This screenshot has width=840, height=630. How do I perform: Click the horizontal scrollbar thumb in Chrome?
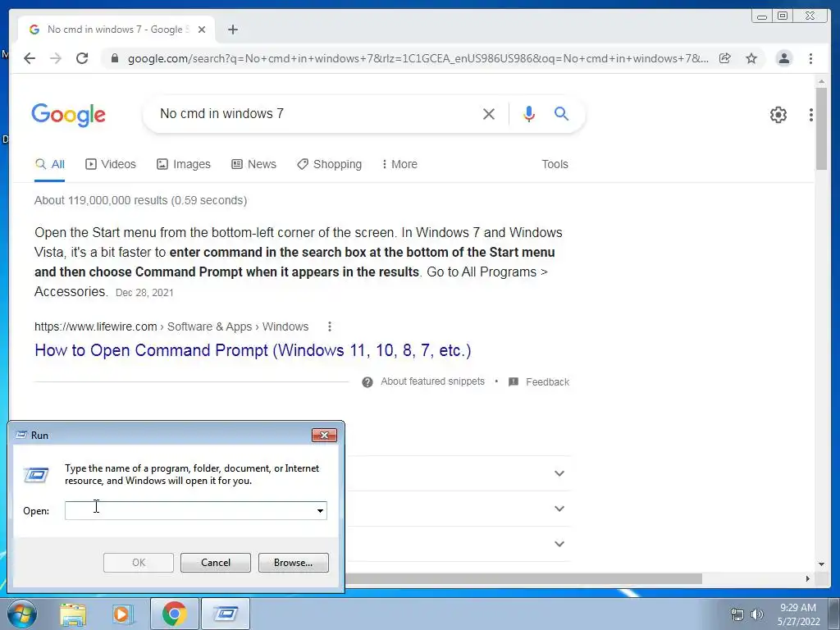(x=523, y=578)
